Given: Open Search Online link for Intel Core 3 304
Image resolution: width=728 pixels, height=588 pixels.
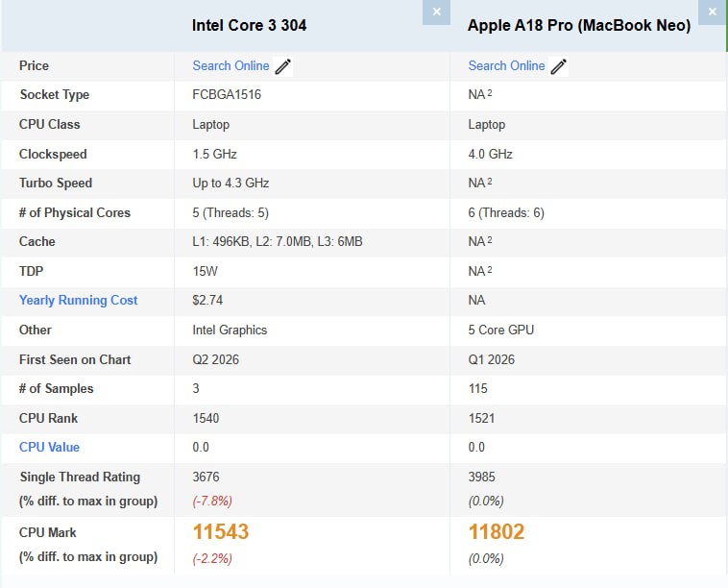Looking at the screenshot, I should pyautogui.click(x=231, y=66).
